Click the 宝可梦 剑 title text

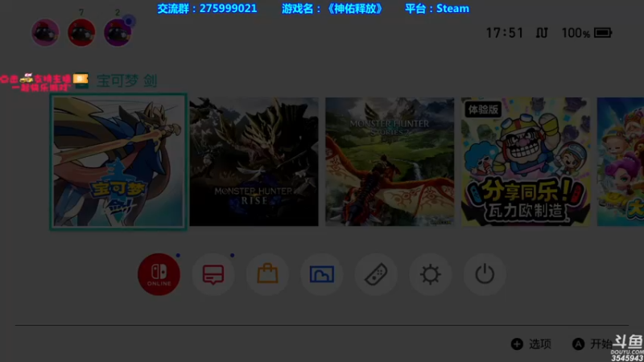[126, 81]
